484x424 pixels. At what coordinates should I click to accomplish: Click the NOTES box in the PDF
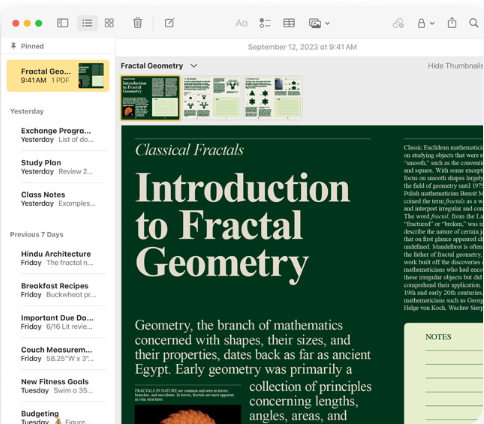pos(443,373)
